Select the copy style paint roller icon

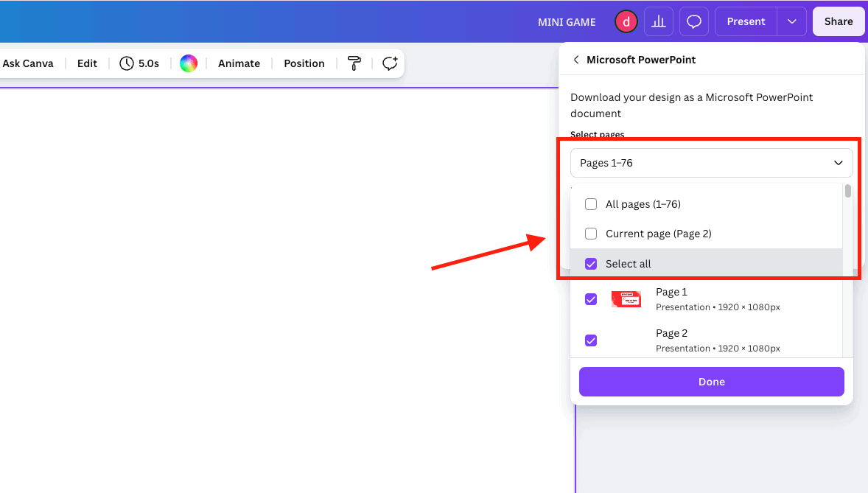(354, 63)
